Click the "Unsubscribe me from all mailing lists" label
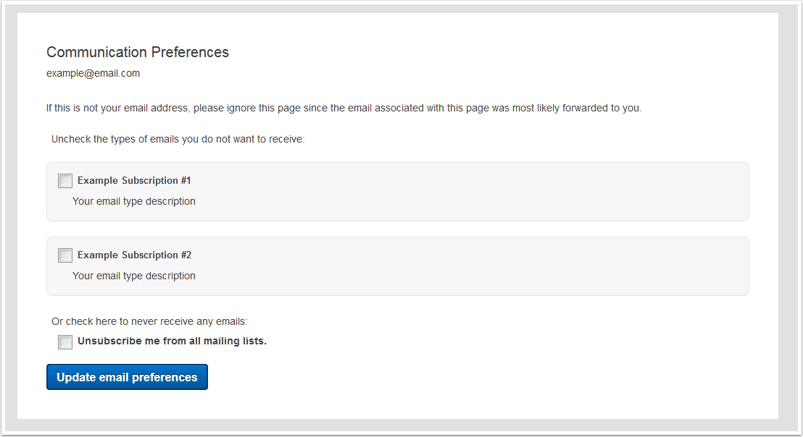The image size is (803, 437). pos(172,341)
